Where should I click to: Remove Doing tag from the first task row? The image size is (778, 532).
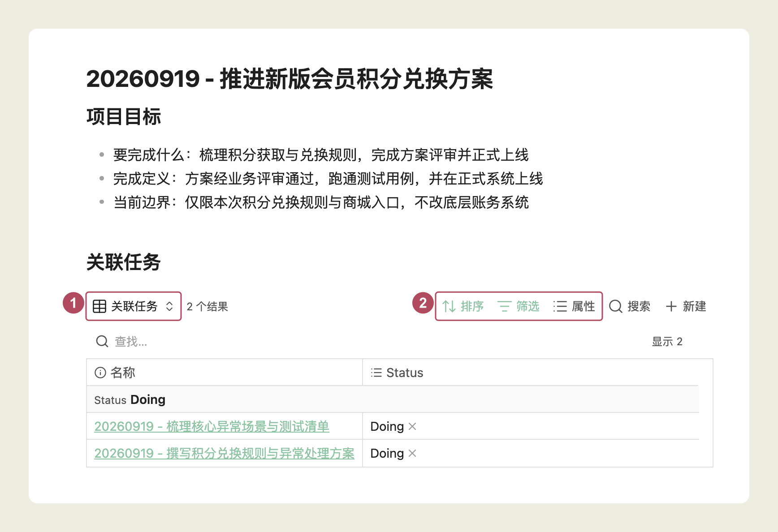pos(413,426)
